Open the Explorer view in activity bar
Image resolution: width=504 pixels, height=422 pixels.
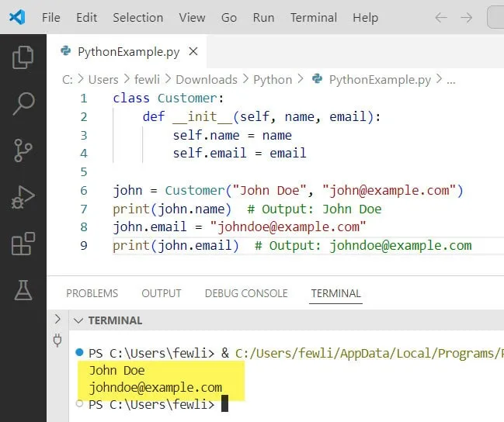click(x=23, y=57)
